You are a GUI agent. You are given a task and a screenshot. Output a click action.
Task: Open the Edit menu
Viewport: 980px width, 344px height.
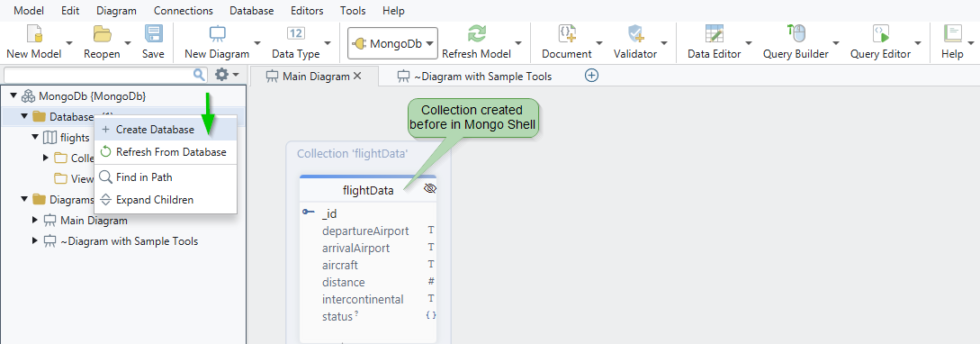[x=70, y=11]
